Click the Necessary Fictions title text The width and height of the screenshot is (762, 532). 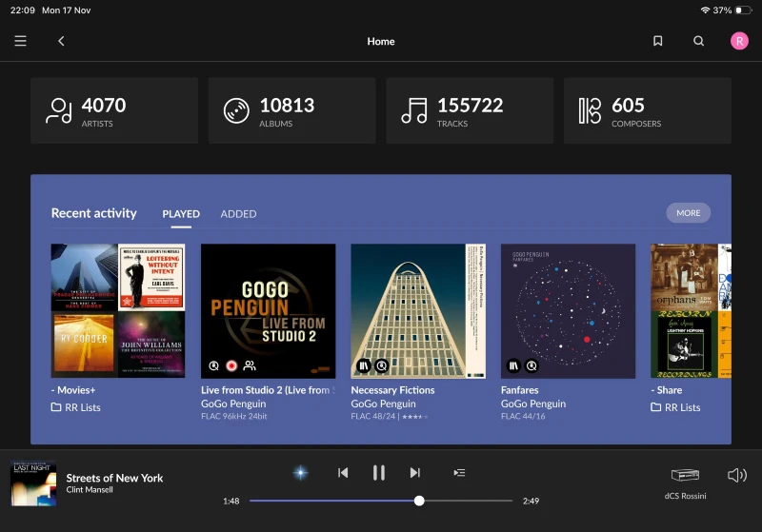coord(392,390)
